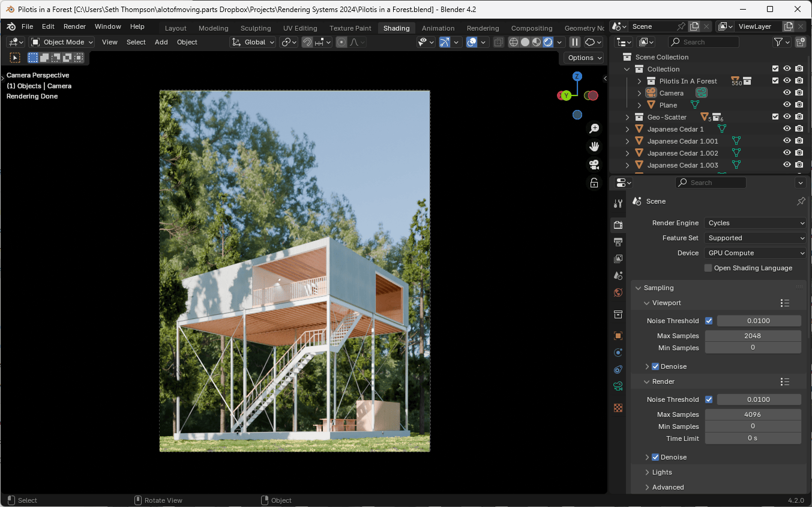
Task: Uncheck the Geo-Scatter collection checkbox
Action: (776, 117)
